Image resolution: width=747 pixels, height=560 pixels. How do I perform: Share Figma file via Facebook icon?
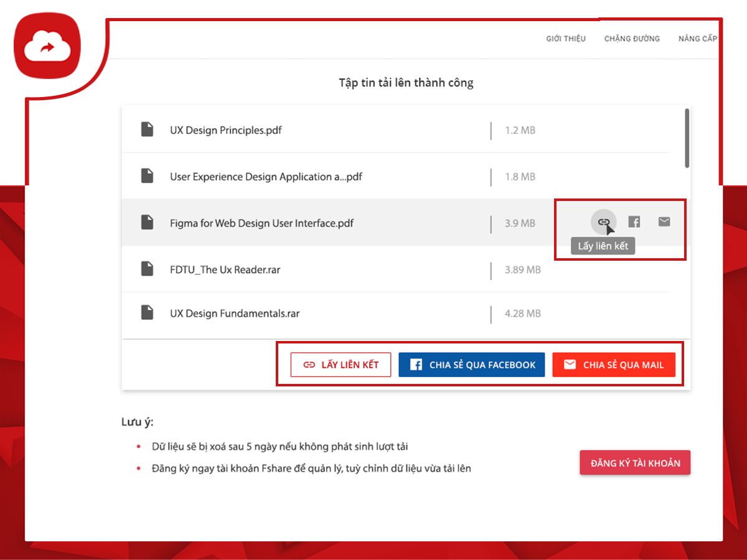pos(634,222)
